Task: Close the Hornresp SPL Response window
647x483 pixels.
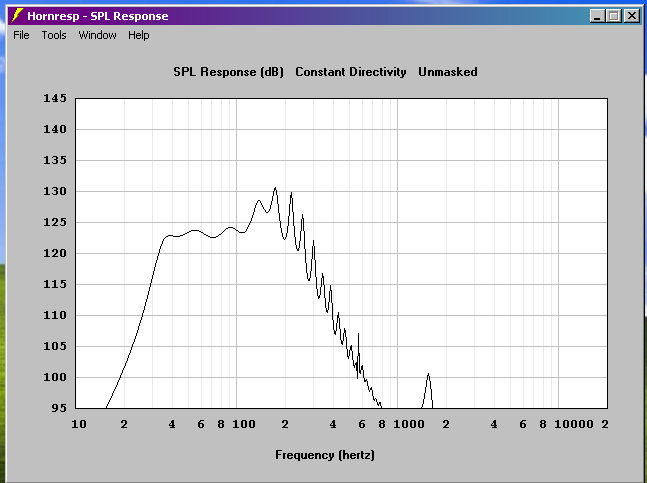Action: tap(632, 16)
